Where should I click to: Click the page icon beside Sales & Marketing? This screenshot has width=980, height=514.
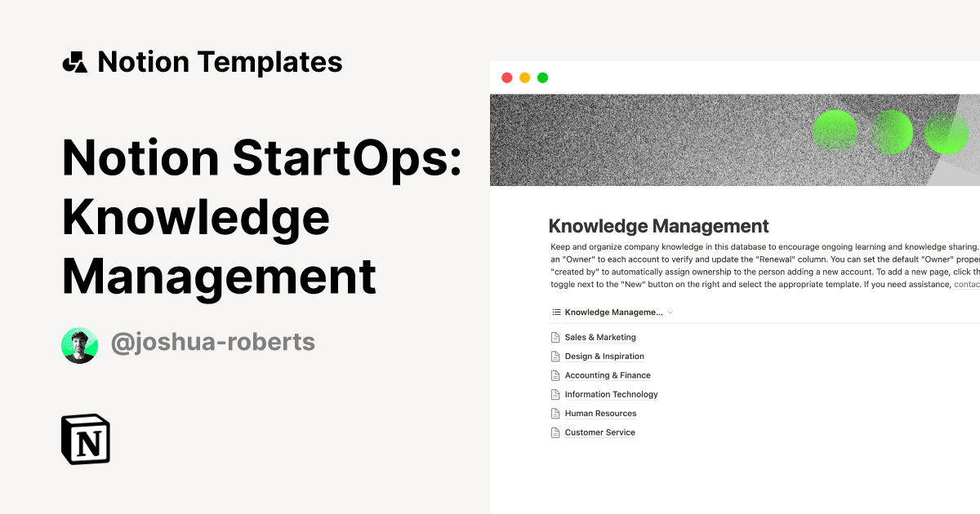click(555, 338)
